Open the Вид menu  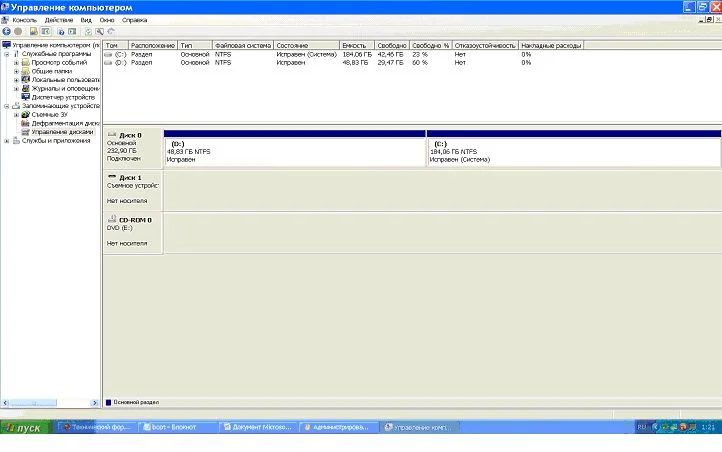tap(86, 20)
